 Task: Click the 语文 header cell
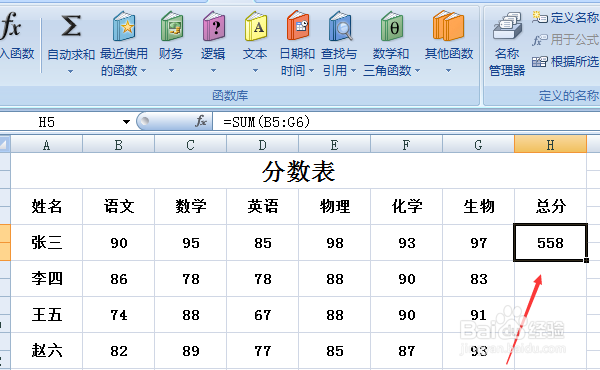tap(119, 206)
